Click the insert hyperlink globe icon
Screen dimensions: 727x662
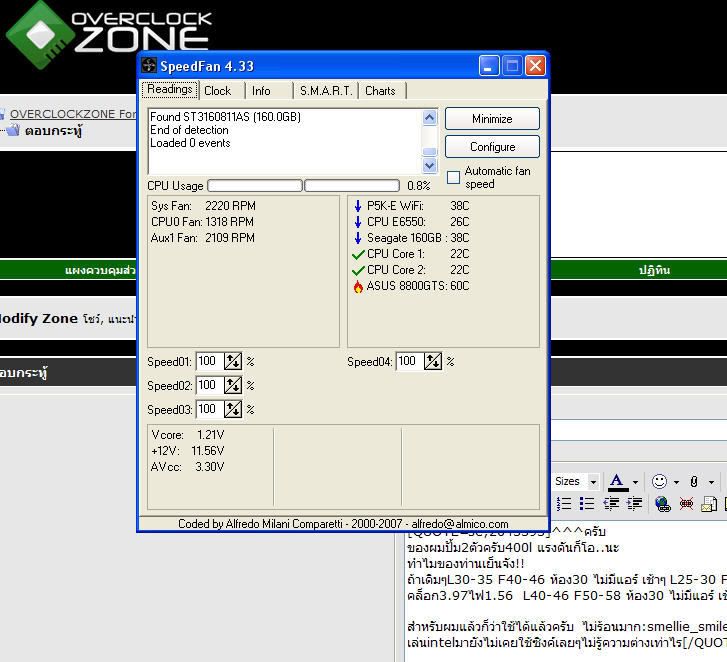662,504
